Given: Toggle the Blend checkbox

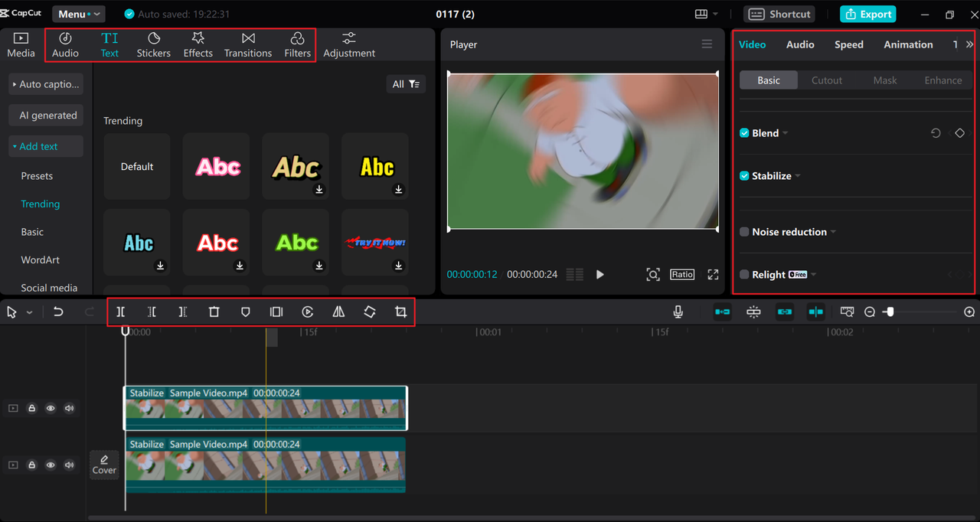Looking at the screenshot, I should pos(744,133).
